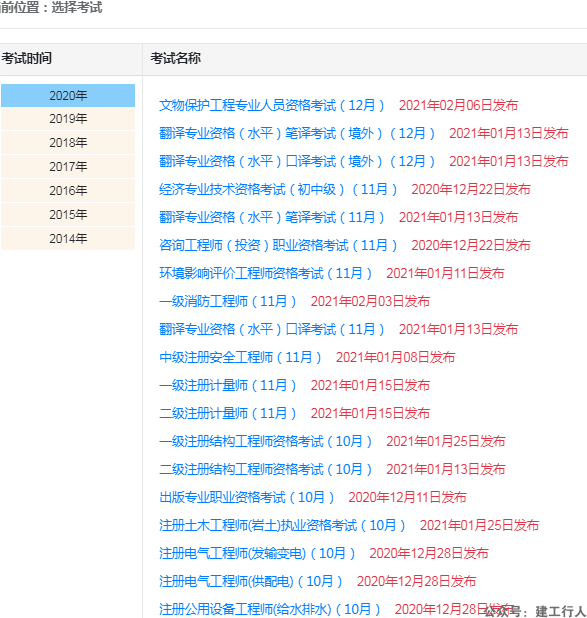Image resolution: width=587 pixels, height=618 pixels.
Task: Switch to 2014年 exam year
Action: tap(68, 239)
